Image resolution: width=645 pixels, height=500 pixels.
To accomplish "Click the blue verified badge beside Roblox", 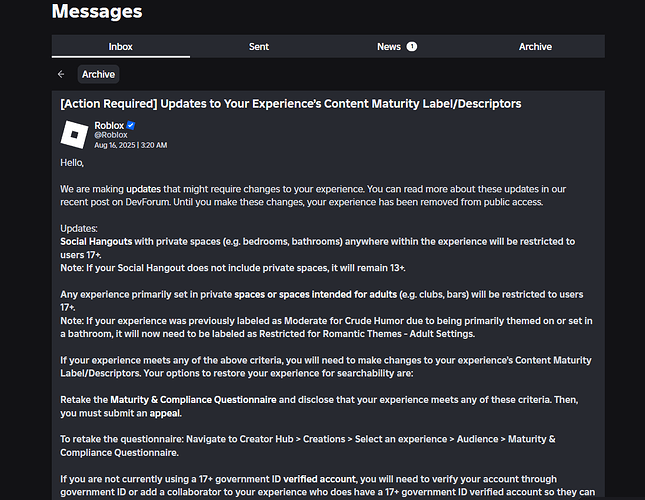I will tap(131, 125).
